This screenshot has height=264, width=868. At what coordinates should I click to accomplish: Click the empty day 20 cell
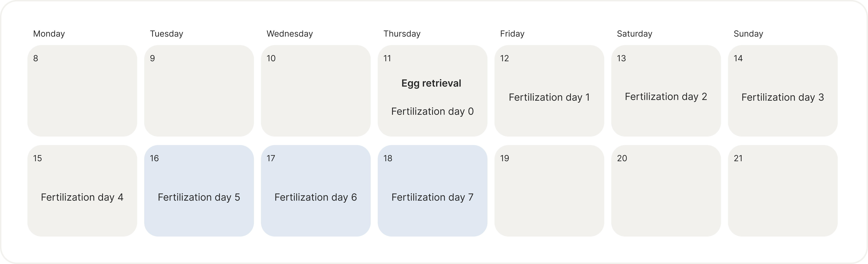point(666,191)
